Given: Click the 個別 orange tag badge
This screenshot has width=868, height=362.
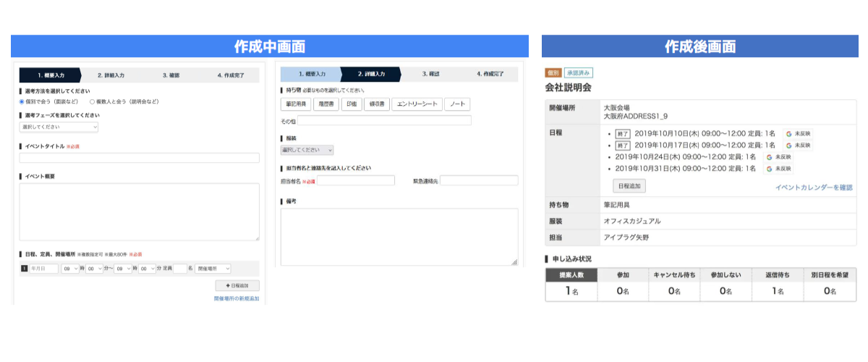Looking at the screenshot, I should pyautogui.click(x=553, y=72).
